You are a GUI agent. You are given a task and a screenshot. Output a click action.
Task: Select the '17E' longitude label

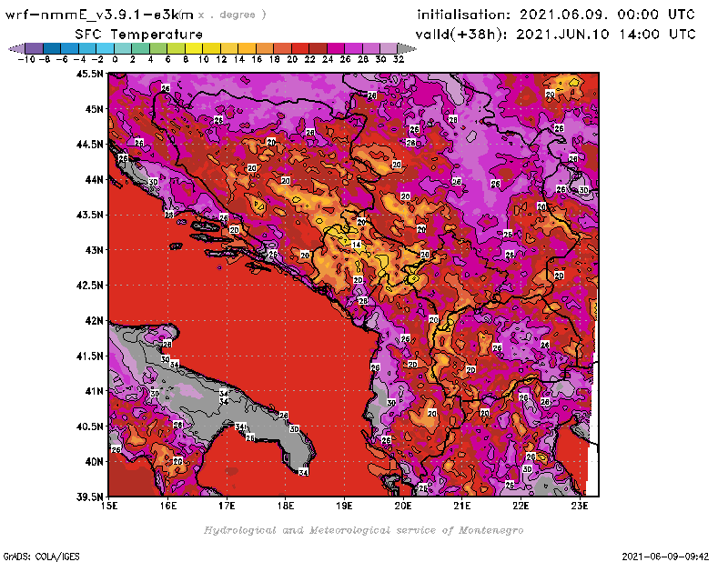pyautogui.click(x=227, y=506)
